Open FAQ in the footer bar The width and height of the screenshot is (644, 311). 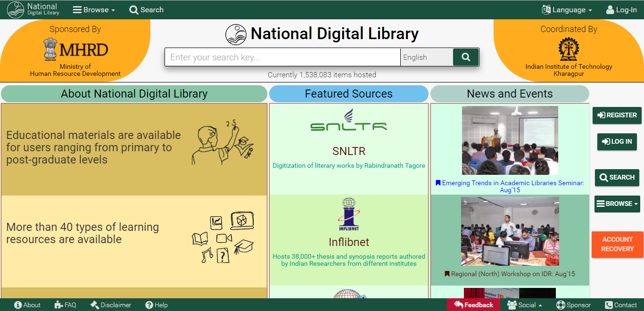pos(65,305)
